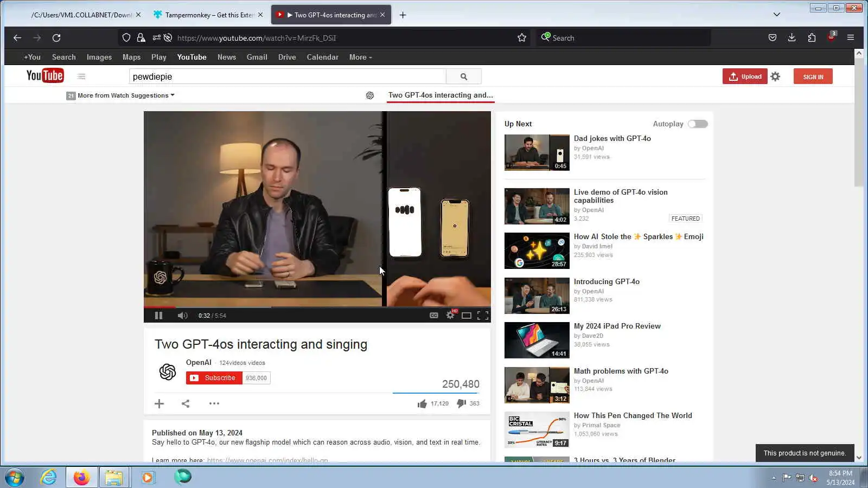The image size is (868, 488).
Task: Show hidden system tray icons arrow
Action: click(x=773, y=478)
